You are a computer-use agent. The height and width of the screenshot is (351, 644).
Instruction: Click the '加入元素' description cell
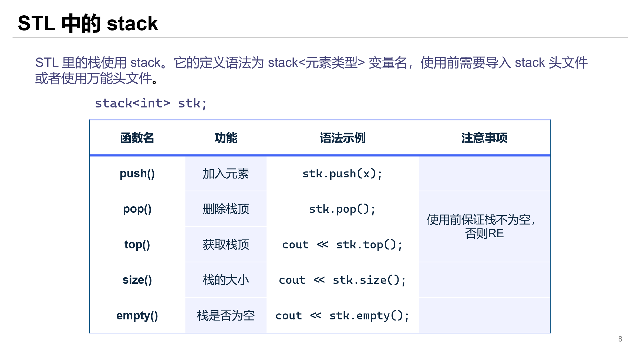click(x=226, y=174)
